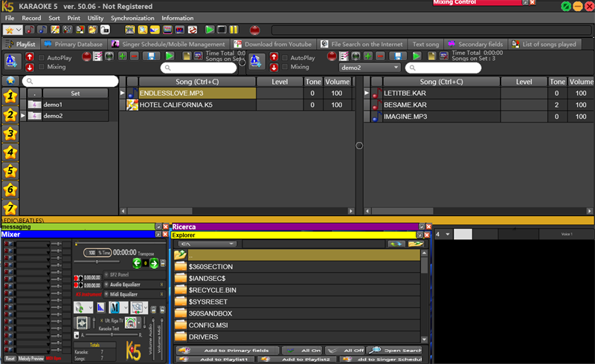Click the black Stop button in main toolbar
The image size is (595, 364).
[x=222, y=30]
